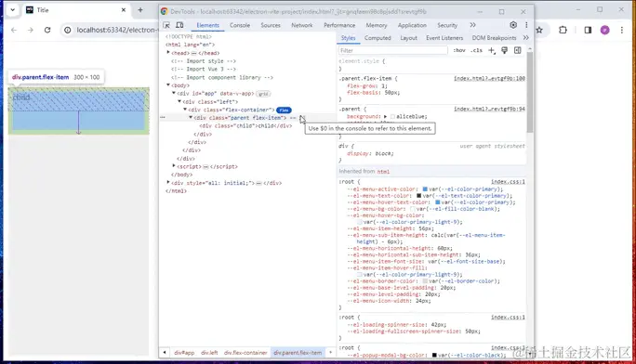This screenshot has width=636, height=364.
Task: Open the Application panel tab
Action: (x=412, y=25)
